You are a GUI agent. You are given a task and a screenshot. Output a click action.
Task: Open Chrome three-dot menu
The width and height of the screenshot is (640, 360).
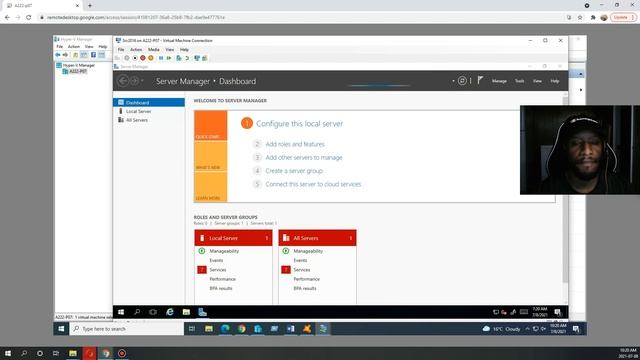633,18
